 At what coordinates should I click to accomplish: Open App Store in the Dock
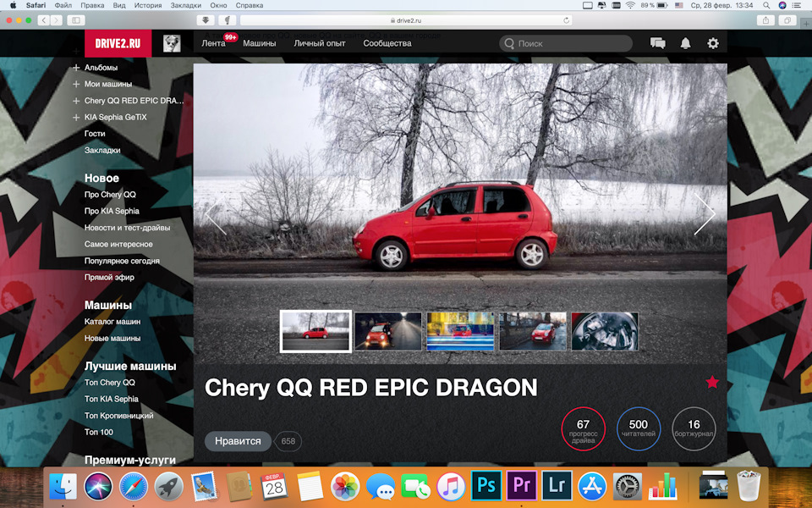[x=592, y=486]
